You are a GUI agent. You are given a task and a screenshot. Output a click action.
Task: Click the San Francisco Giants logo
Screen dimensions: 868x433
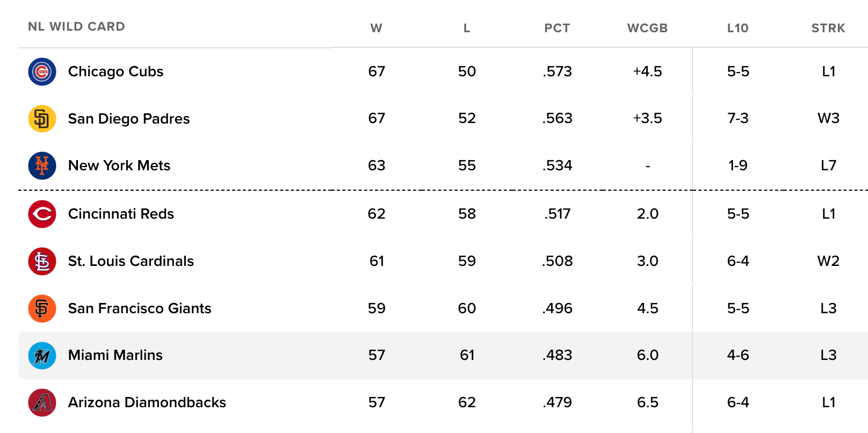coord(42,308)
